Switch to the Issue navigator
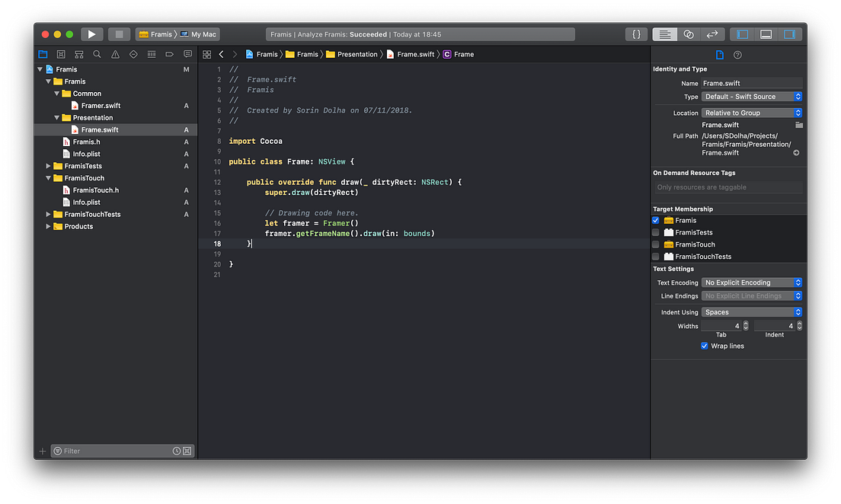Screen dimensions: 841x504 pyautogui.click(x=115, y=54)
